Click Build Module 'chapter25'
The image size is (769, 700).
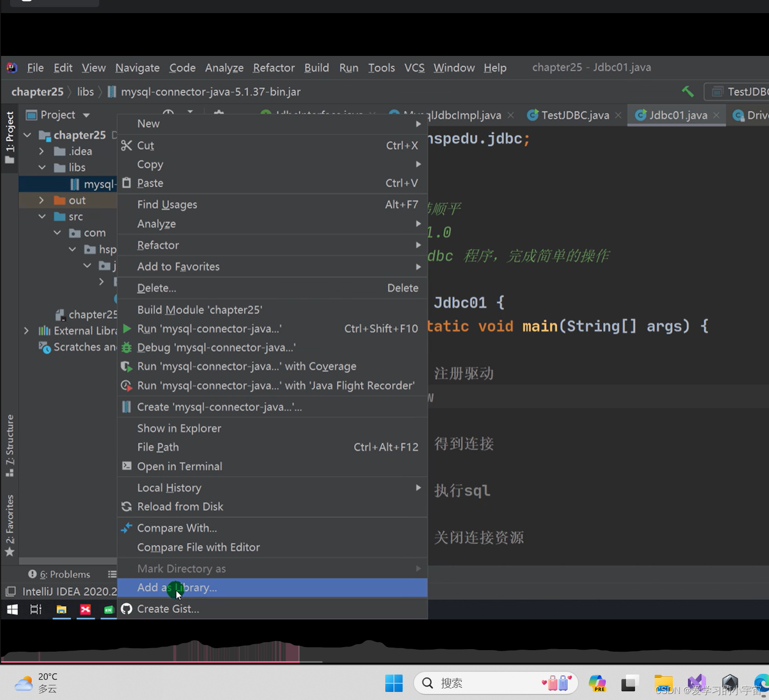click(272, 310)
